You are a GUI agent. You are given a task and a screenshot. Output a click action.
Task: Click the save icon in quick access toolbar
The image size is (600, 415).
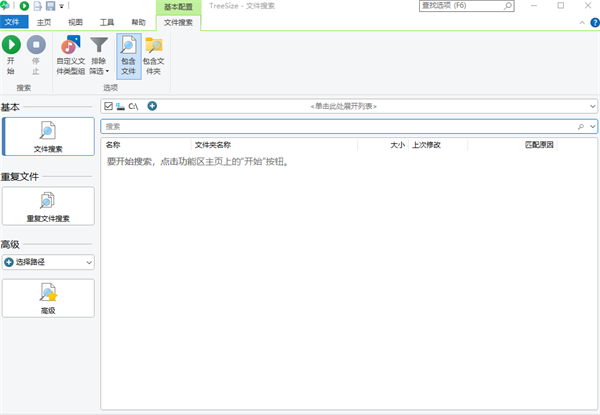50,6
